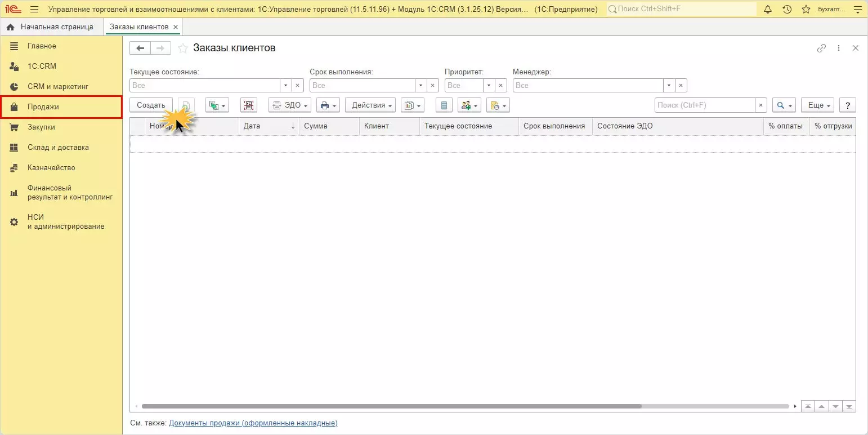Get a link to this form

click(x=821, y=48)
